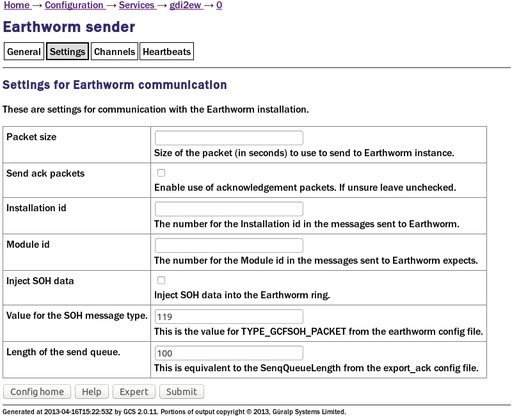Go to Configuration breadcrumb link
The height and width of the screenshot is (418, 512).
(x=75, y=5)
